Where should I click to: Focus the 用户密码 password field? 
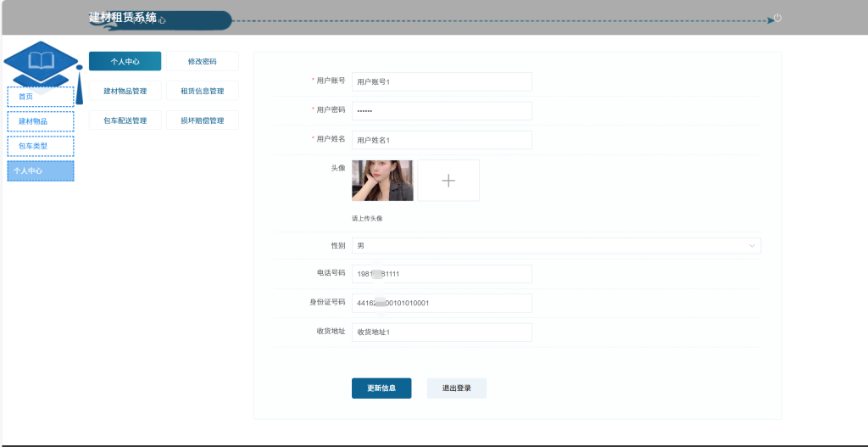point(442,111)
